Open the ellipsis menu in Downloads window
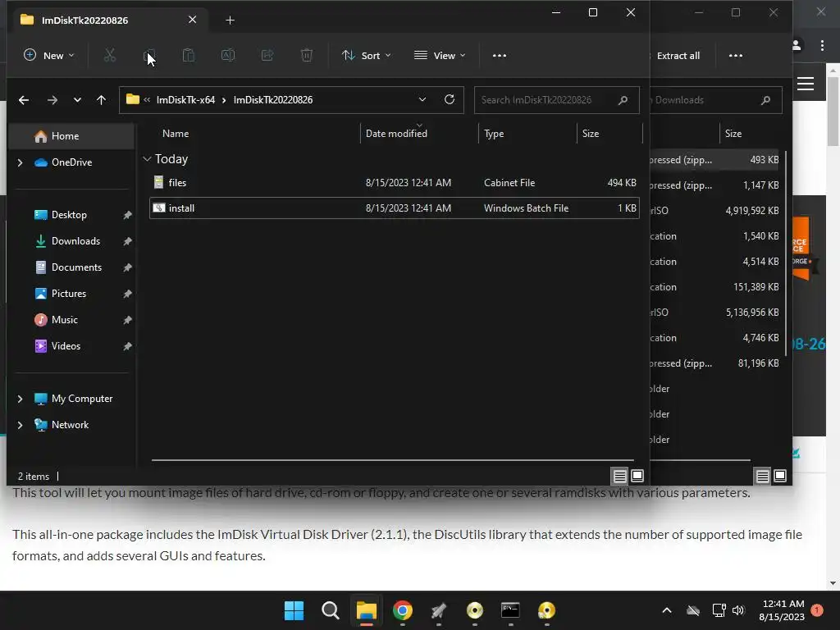840x630 pixels. (x=736, y=55)
